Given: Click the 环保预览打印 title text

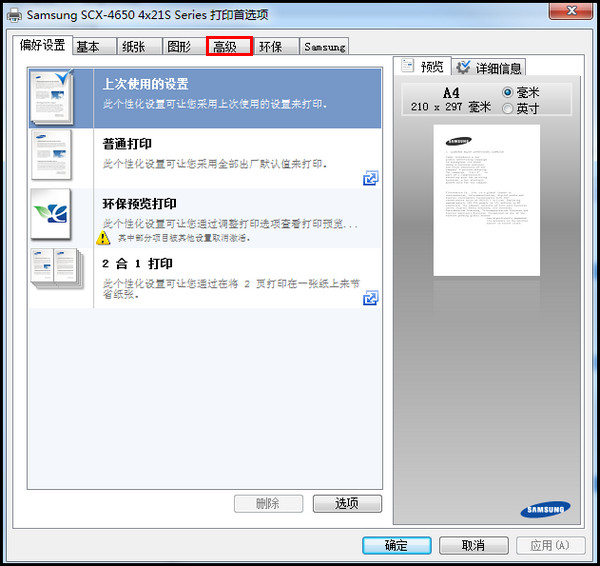Looking at the screenshot, I should pyautogui.click(x=140, y=204).
